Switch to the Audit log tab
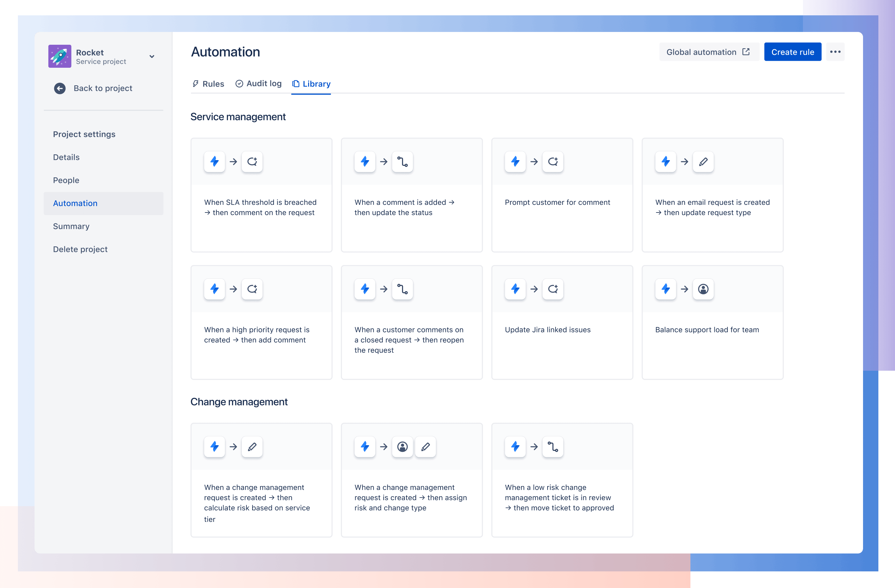 click(258, 83)
